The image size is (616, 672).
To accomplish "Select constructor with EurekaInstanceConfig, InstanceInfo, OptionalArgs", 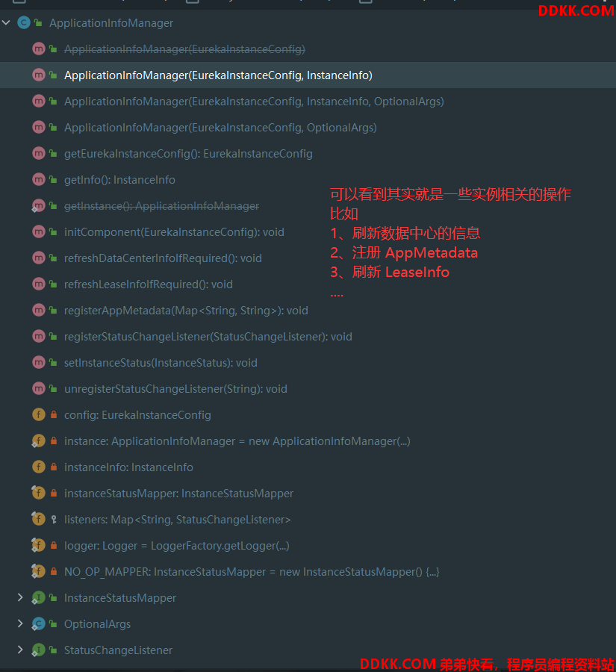I will click(308, 101).
